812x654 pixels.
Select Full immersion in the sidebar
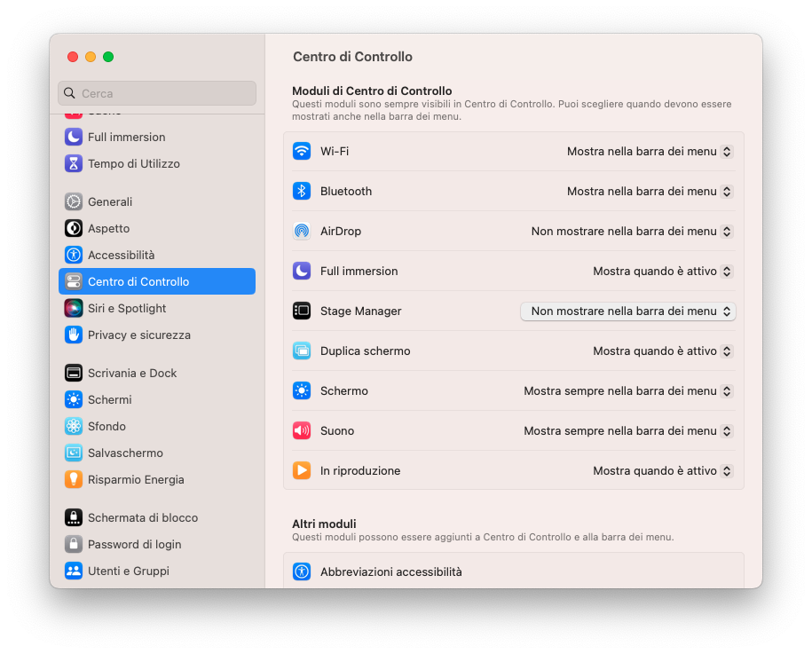157,138
